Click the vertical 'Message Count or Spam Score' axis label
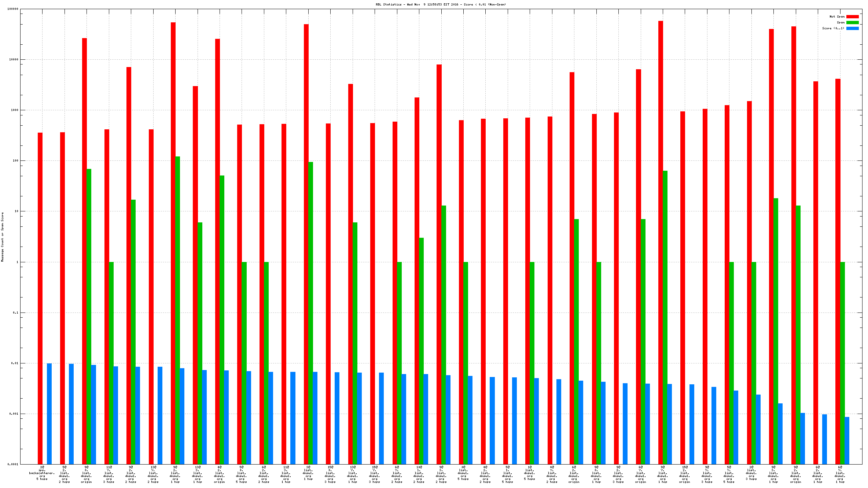 tap(2, 237)
